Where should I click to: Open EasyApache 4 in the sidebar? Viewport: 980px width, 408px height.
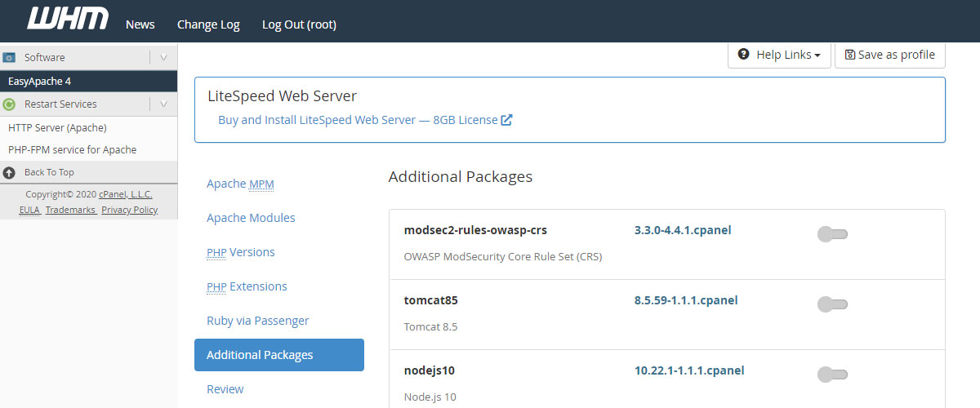coord(89,82)
